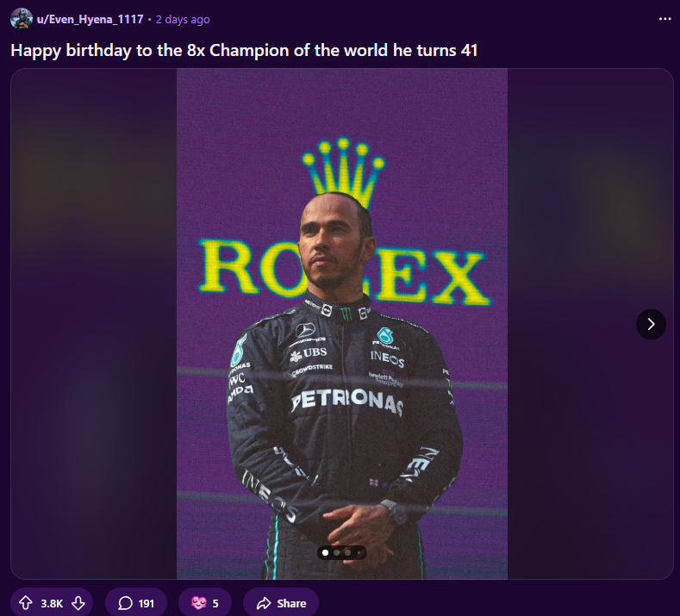The width and height of the screenshot is (680, 616).
Task: Click the Share button label
Action: pyautogui.click(x=291, y=603)
